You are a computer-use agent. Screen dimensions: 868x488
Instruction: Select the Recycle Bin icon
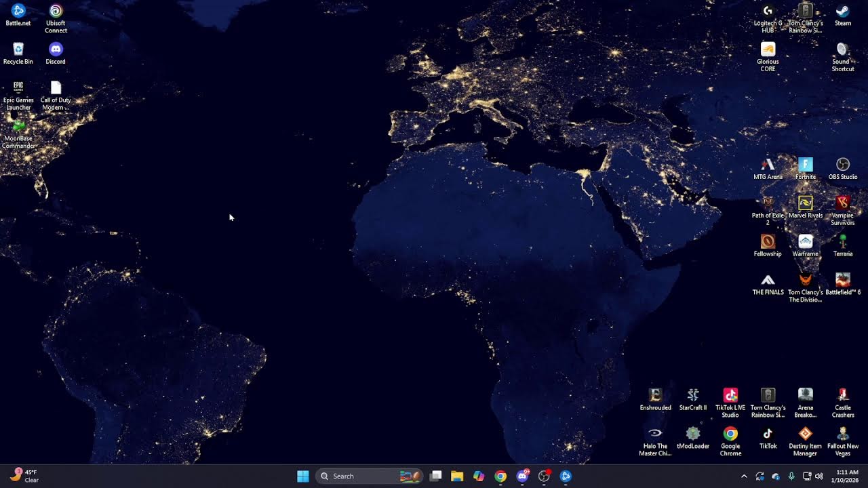(x=18, y=54)
